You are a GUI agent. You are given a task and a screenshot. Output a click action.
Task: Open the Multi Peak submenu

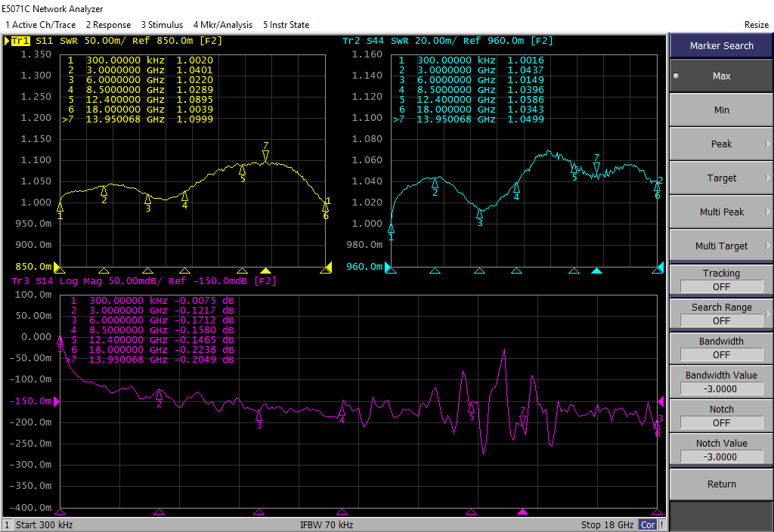[721, 212]
